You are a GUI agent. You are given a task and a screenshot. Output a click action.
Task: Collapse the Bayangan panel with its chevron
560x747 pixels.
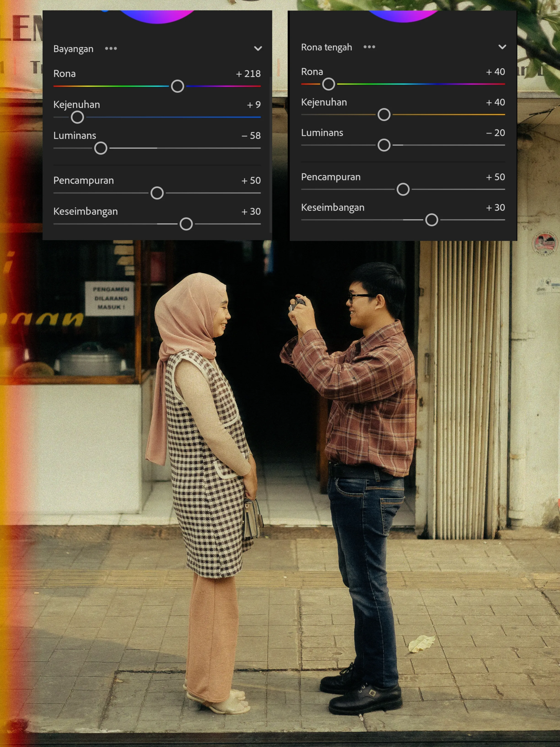[258, 48]
